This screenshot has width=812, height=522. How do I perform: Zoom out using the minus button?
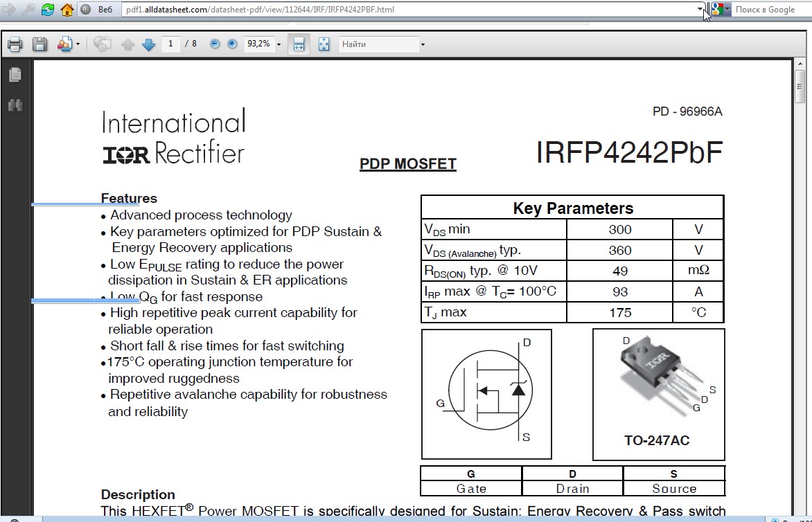[215, 44]
